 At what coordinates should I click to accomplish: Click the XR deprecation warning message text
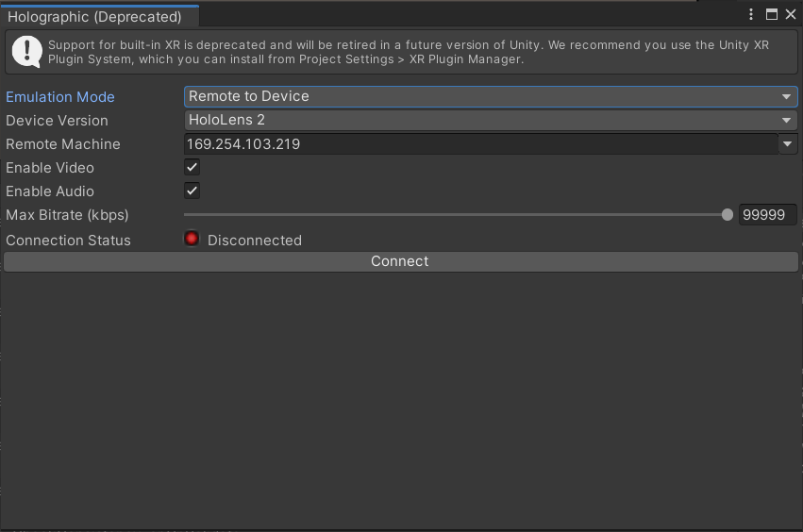(409, 52)
